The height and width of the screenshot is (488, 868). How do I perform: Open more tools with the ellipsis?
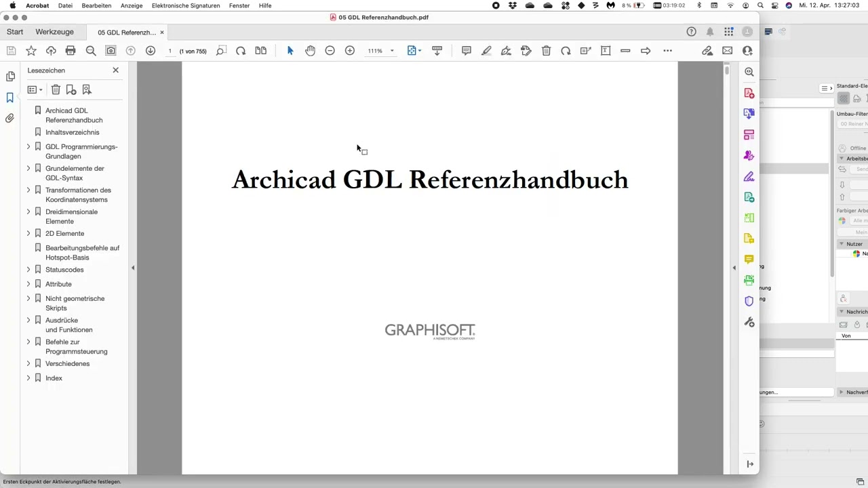coord(667,51)
